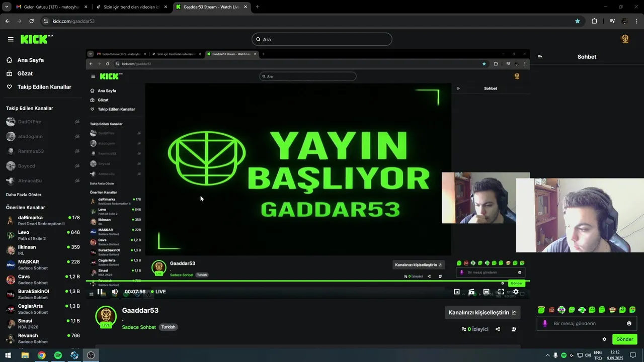
Task: Open the hamburger sidebar menu
Action: (x=11, y=39)
